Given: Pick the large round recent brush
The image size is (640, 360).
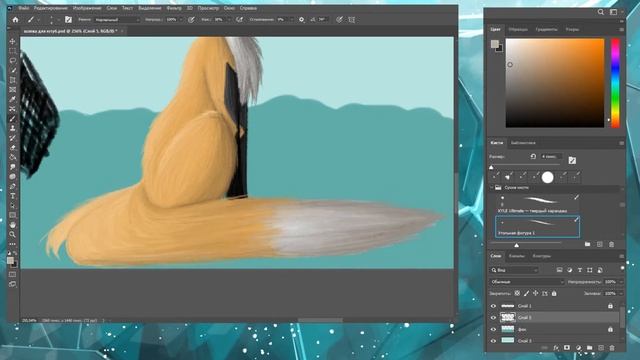Looking at the screenshot, I should (x=547, y=177).
